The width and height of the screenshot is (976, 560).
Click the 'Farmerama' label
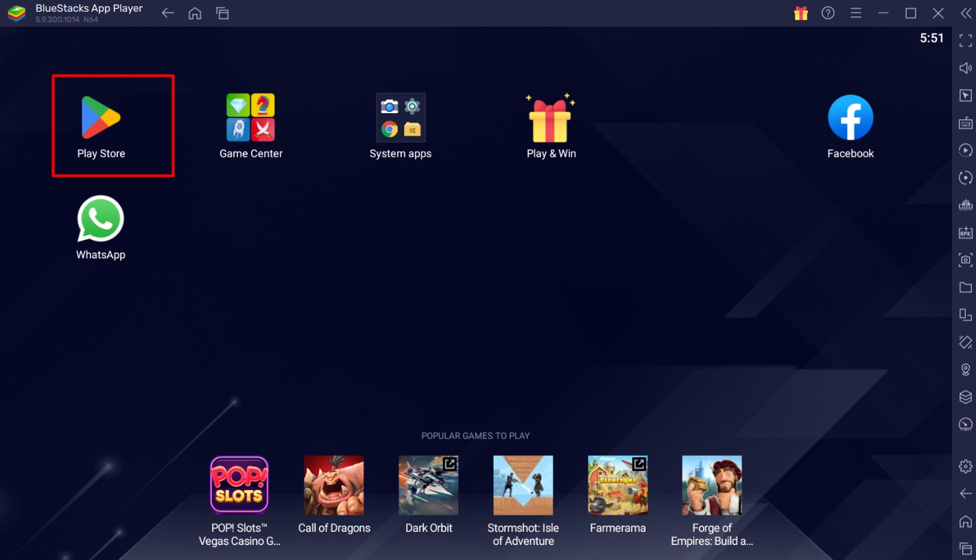(618, 528)
